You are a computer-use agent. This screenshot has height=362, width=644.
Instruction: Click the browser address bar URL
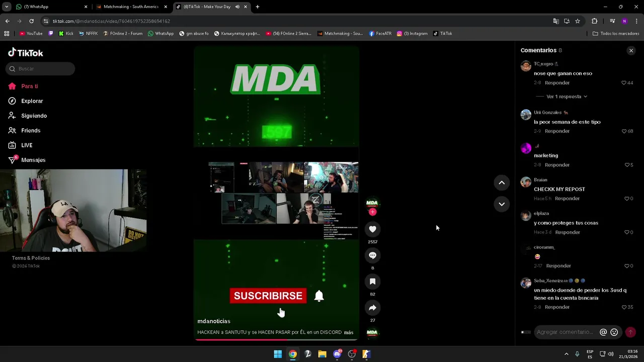(111, 21)
